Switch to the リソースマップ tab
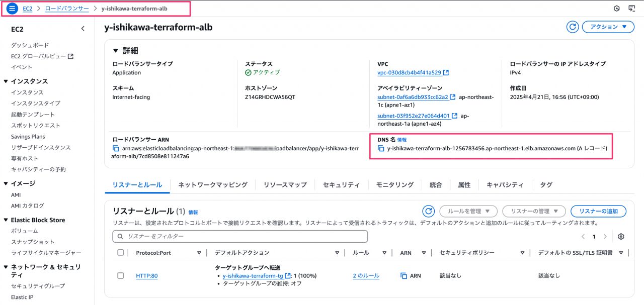644x305 pixels. [285, 185]
